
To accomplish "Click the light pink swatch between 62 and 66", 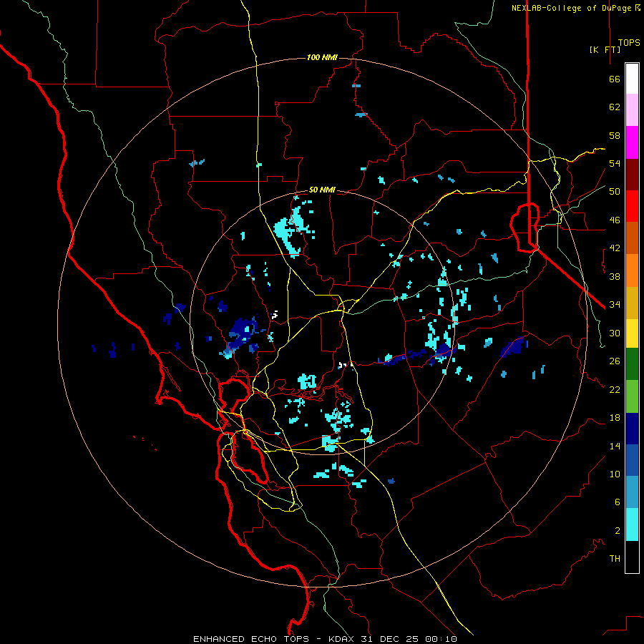I will [x=632, y=110].
